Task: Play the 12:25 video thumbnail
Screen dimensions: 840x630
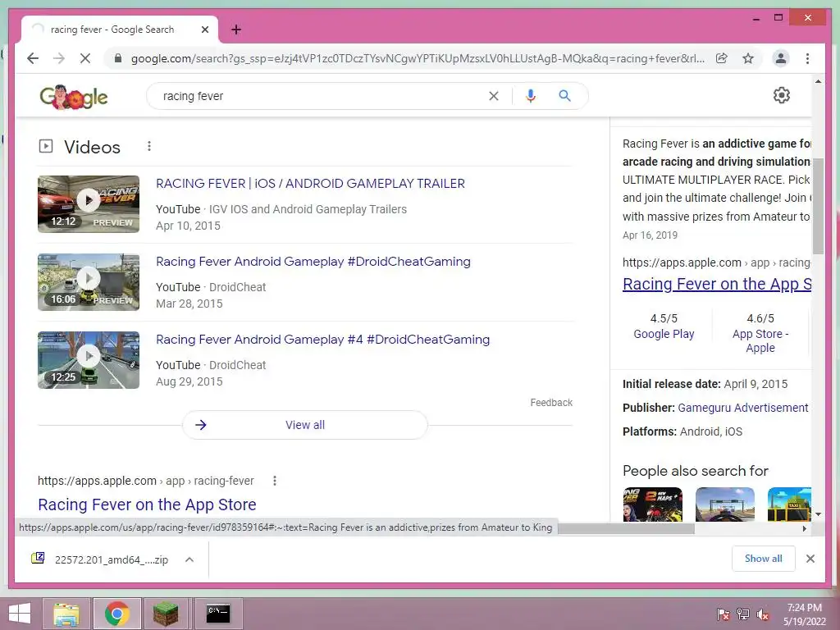Action: 89,360
